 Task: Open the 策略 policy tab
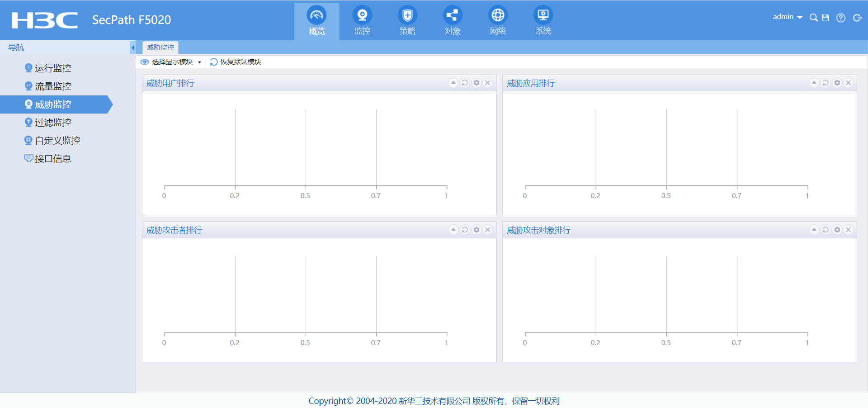(407, 21)
